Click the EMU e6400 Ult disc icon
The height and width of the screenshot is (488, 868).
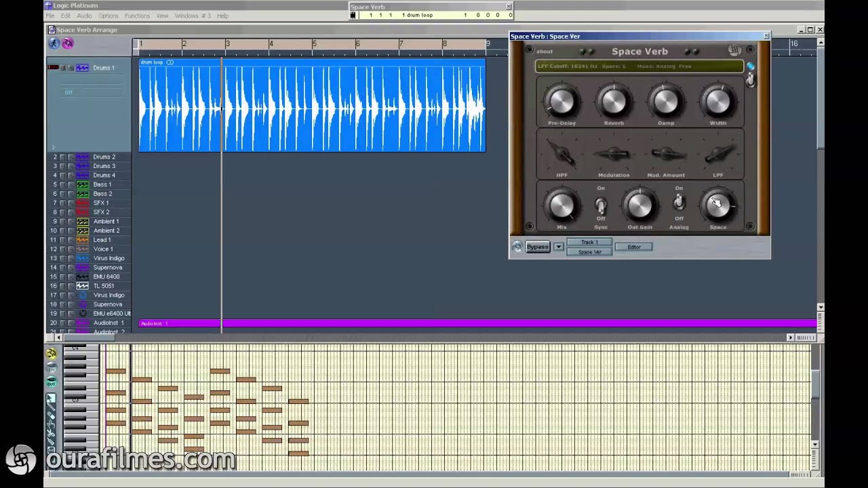[83, 314]
